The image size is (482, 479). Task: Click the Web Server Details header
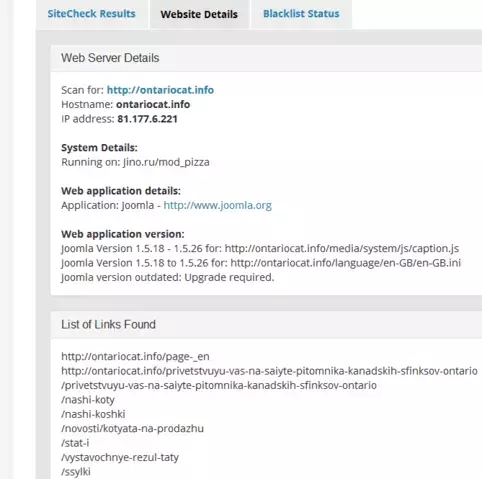pyautogui.click(x=110, y=58)
